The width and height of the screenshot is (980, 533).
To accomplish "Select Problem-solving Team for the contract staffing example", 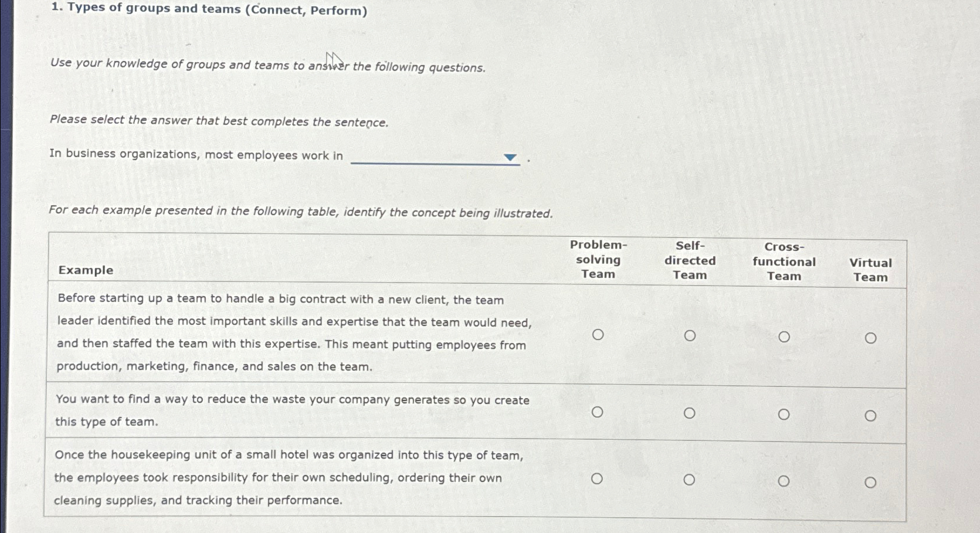I will [598, 335].
